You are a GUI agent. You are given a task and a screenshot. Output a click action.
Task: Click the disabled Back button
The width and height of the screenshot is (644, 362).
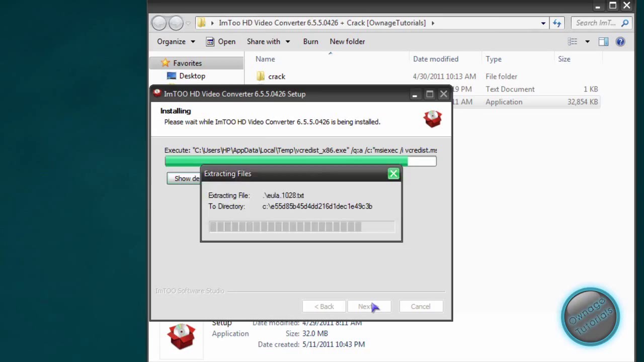click(324, 307)
